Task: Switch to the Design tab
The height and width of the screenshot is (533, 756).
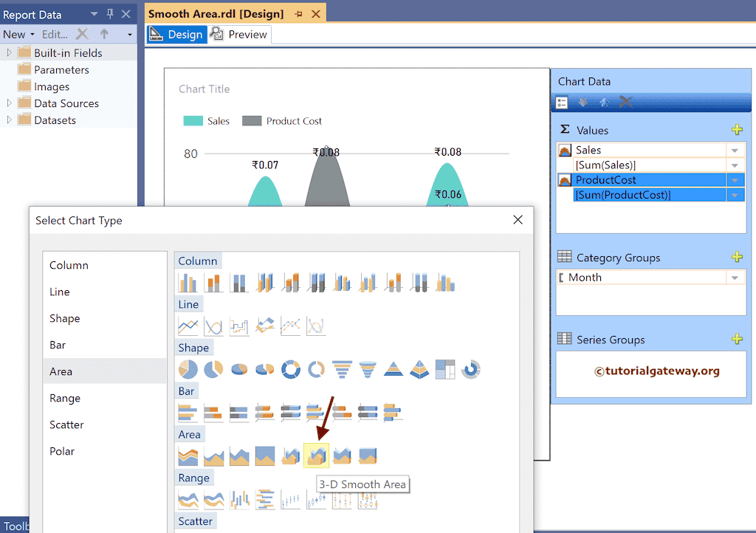Action: [176, 34]
